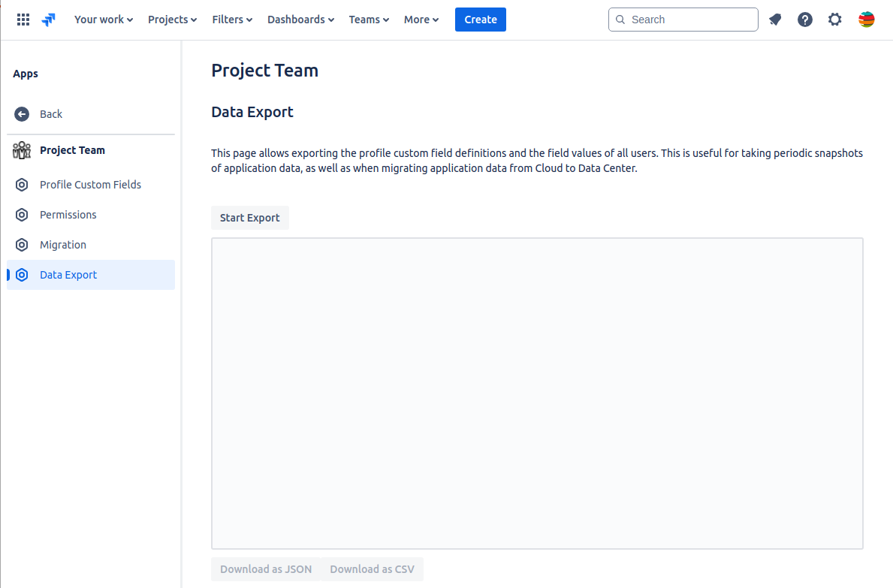The height and width of the screenshot is (588, 893).
Task: Expand the Your work dropdown
Action: point(104,20)
